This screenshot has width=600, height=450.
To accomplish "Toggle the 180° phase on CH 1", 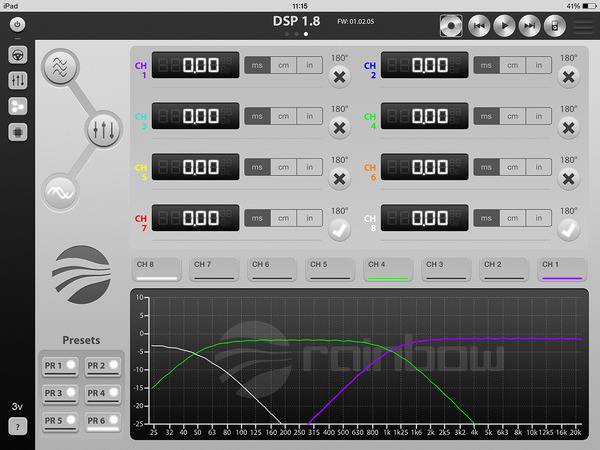I will (339, 77).
